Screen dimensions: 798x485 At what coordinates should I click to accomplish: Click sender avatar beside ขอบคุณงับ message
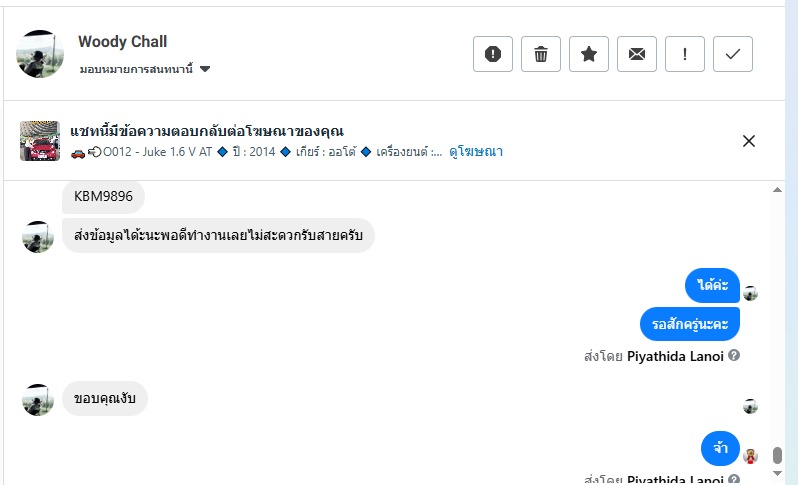coord(38,399)
